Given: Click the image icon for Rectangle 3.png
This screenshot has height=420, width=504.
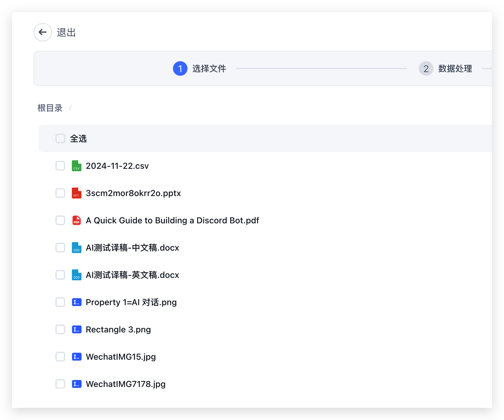Looking at the screenshot, I should click(76, 329).
